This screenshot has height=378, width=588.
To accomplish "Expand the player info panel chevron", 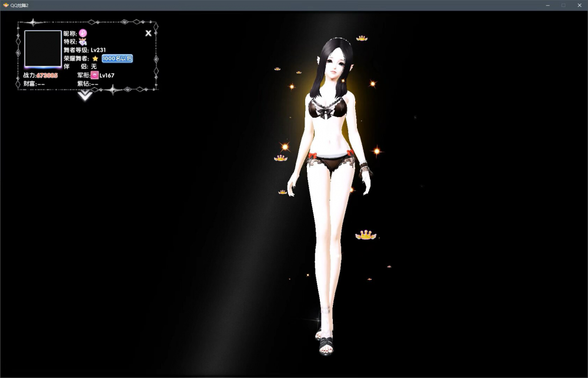I will (x=85, y=95).
